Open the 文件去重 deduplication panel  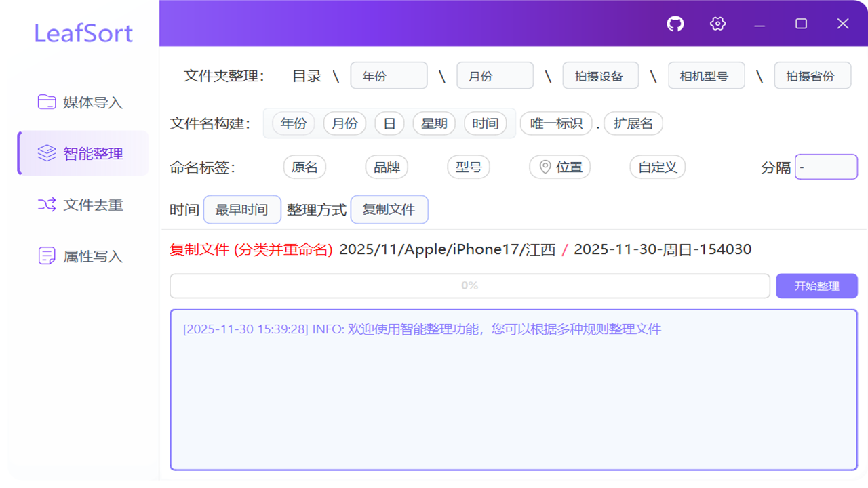tap(81, 205)
